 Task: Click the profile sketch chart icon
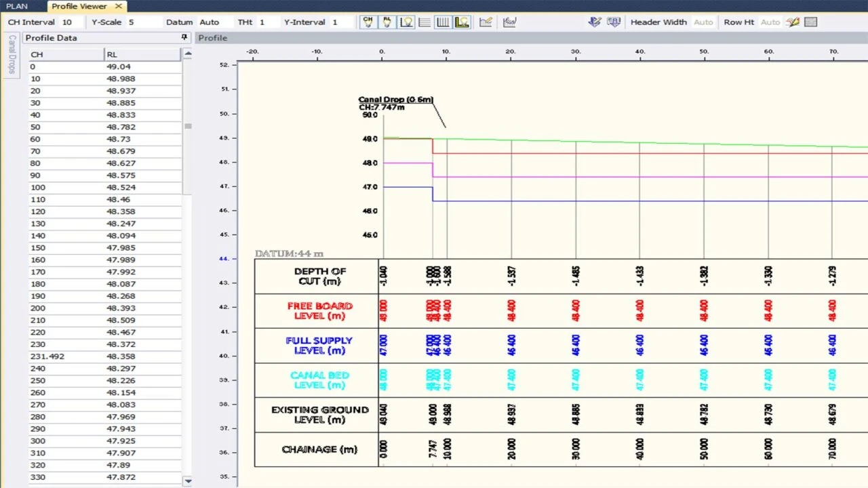point(510,22)
